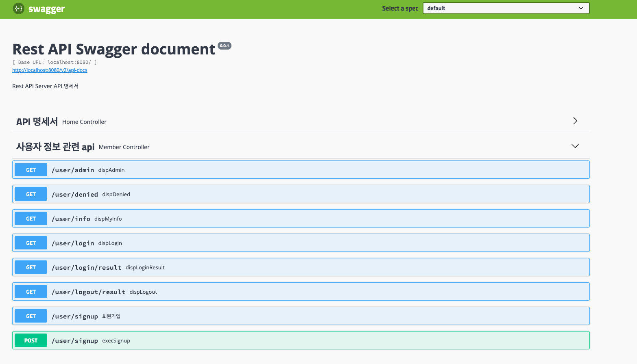Image resolution: width=637 pixels, height=364 pixels.
Task: Click the Rest API Swagger document title
Action: (x=114, y=49)
